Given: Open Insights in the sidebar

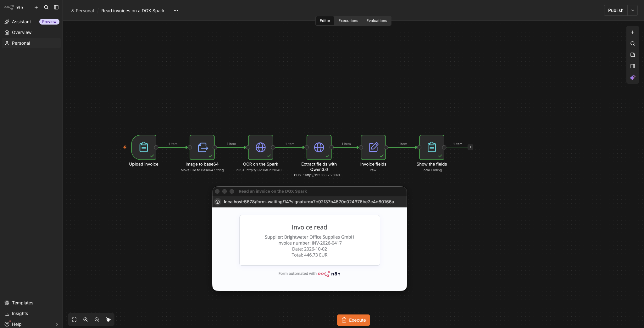Looking at the screenshot, I should (31, 314).
